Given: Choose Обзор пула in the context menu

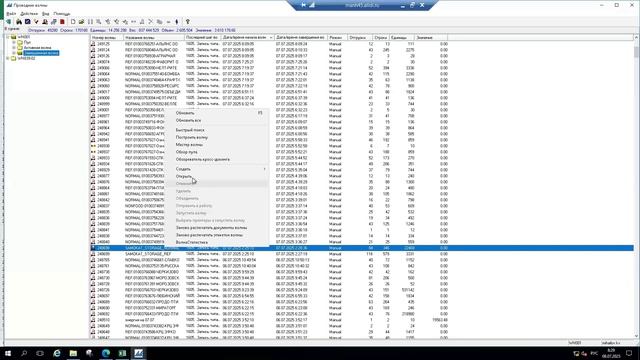Looking at the screenshot, I should pos(218,152).
